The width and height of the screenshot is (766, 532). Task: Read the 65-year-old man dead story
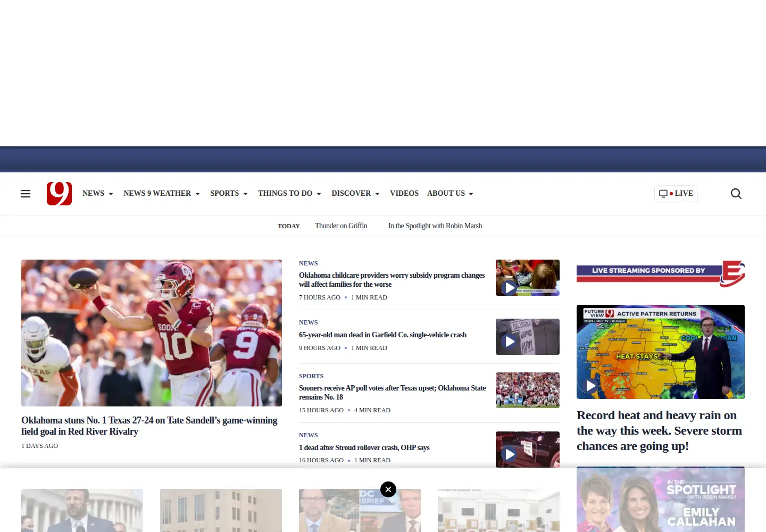[x=382, y=335]
